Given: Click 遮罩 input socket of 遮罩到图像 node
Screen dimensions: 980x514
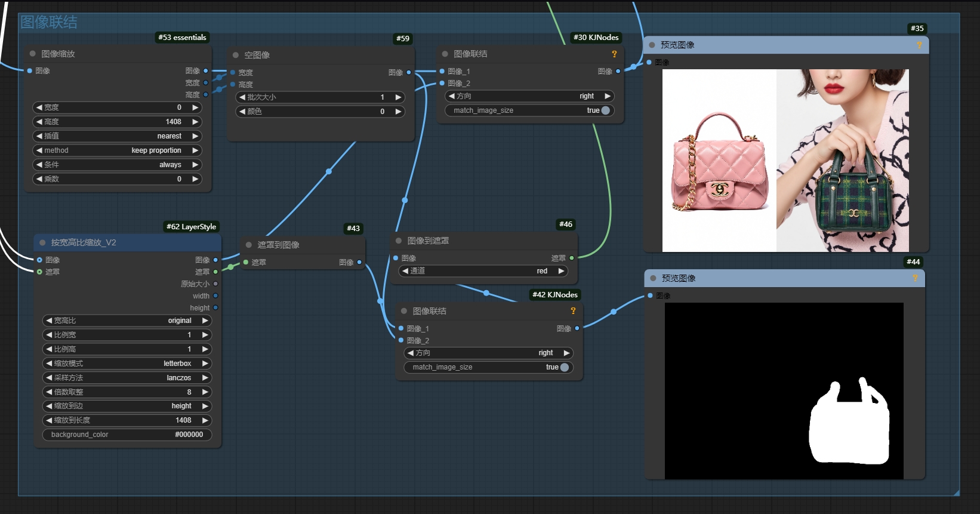Looking at the screenshot, I should 246,262.
